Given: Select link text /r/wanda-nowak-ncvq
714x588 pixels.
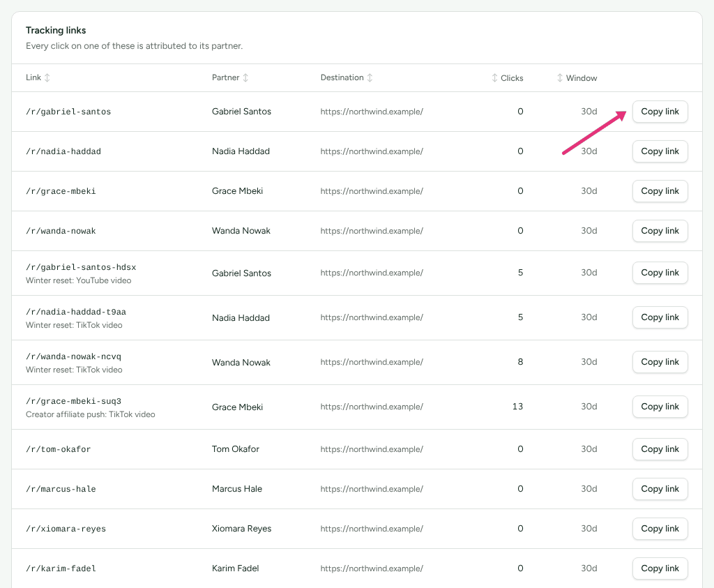Looking at the screenshot, I should click(x=73, y=356).
